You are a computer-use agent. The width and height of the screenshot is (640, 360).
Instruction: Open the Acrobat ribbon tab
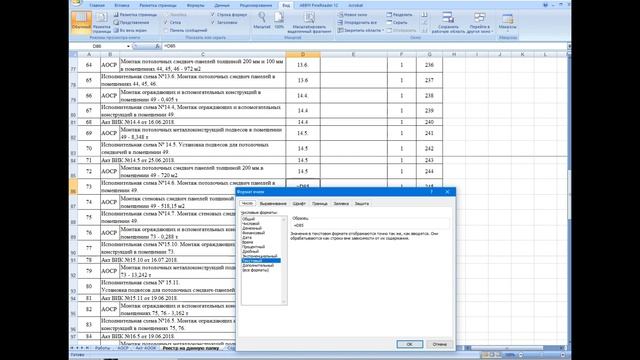click(356, 5)
